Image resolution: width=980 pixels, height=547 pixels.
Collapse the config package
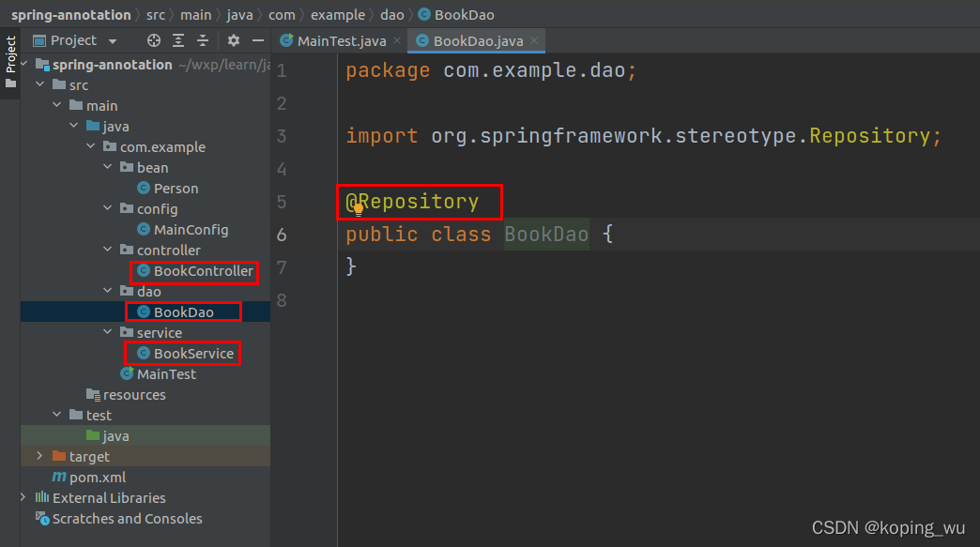click(x=108, y=208)
